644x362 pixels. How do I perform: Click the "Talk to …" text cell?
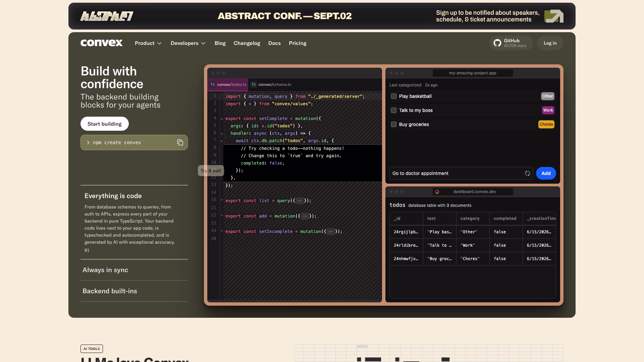440,245
